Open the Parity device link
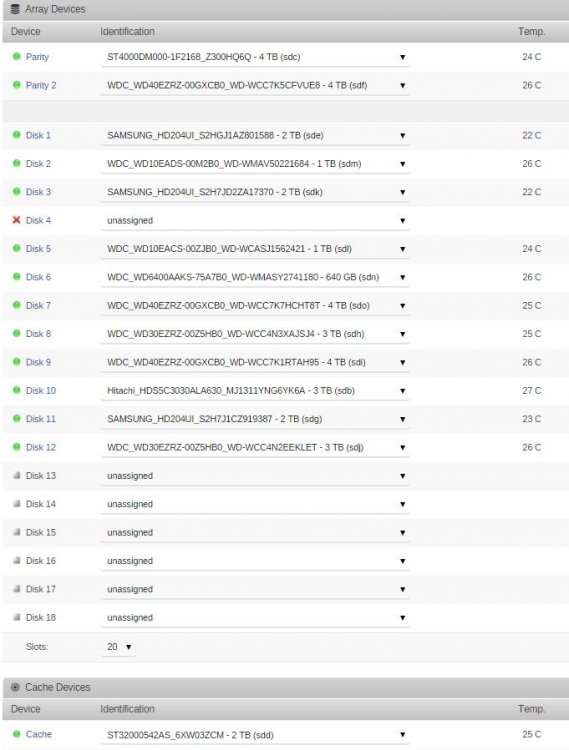This screenshot has height=750, width=569. (x=37, y=57)
